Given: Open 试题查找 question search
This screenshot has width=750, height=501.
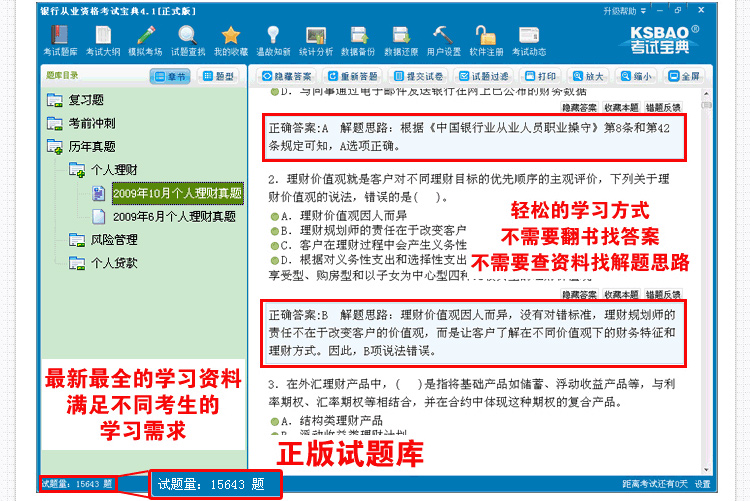Looking at the screenshot, I should 188,40.
